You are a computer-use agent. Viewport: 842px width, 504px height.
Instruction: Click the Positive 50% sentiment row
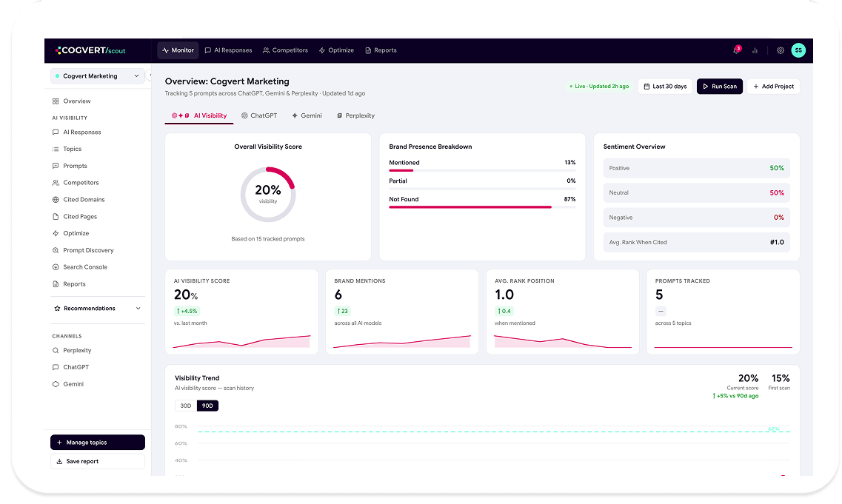696,169
